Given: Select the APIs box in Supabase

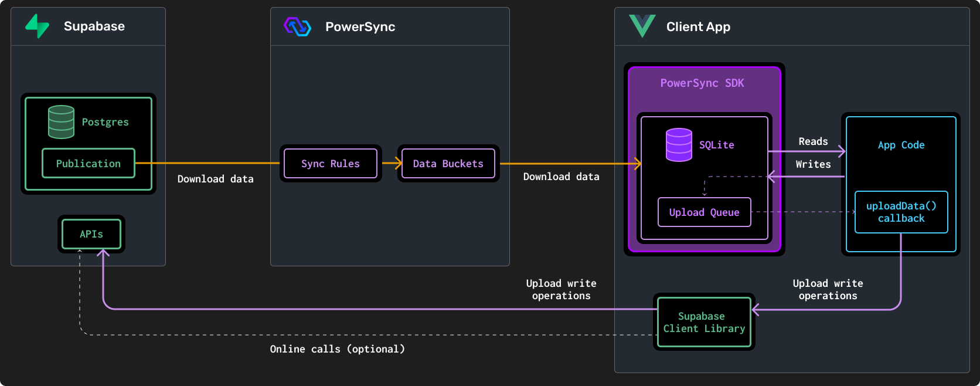Looking at the screenshot, I should point(91,234).
